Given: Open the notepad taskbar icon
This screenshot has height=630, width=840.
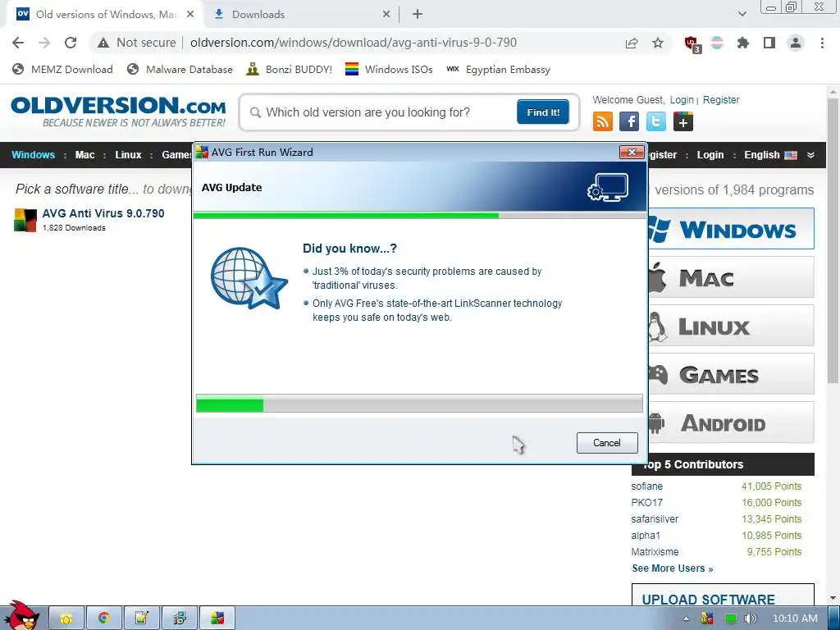Looking at the screenshot, I should point(141,619).
